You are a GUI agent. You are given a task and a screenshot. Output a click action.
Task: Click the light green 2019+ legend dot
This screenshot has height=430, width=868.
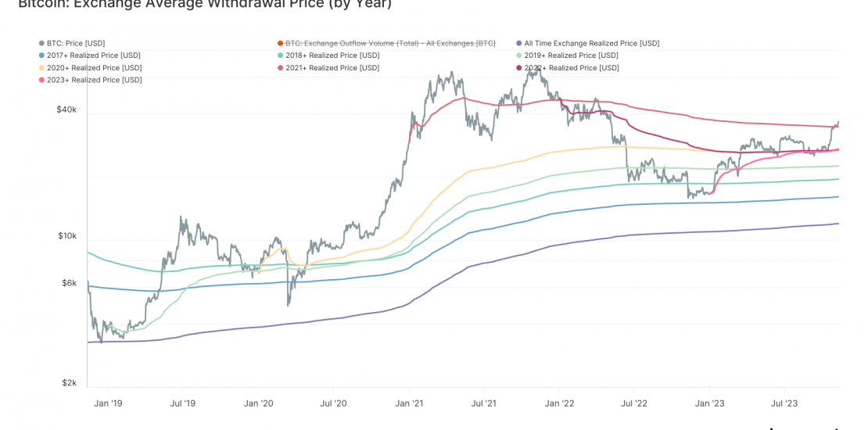pyautogui.click(x=520, y=56)
